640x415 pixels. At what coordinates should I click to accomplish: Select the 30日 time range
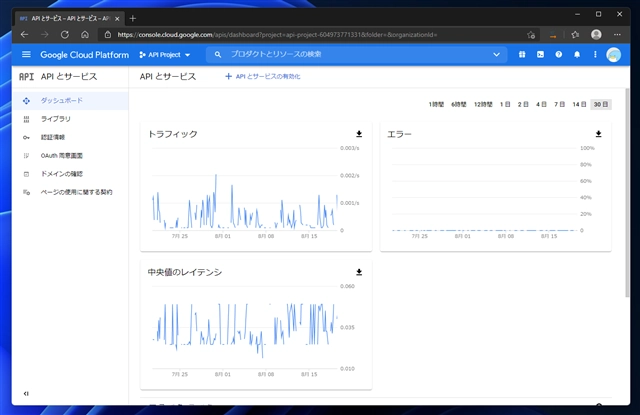coord(600,104)
